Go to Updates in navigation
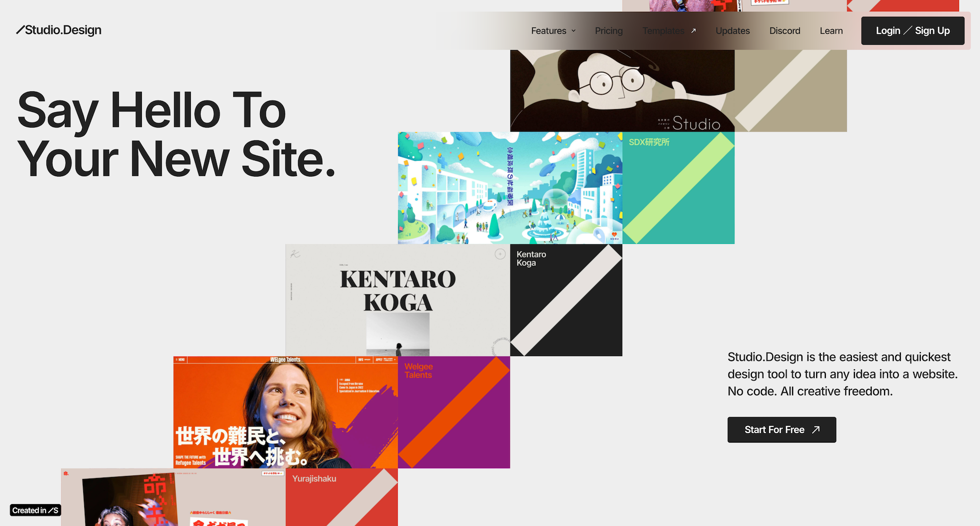Image resolution: width=980 pixels, height=526 pixels. tap(732, 31)
